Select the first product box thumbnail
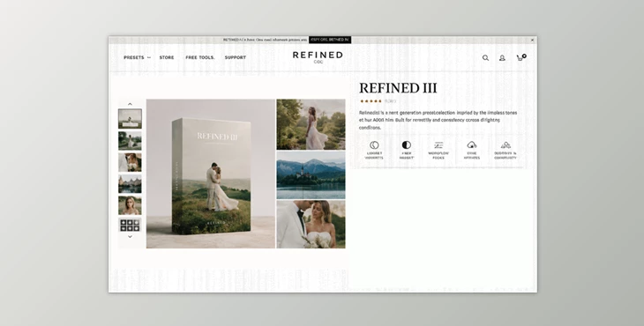Screen dimensions: 644x326 pyautogui.click(x=130, y=119)
